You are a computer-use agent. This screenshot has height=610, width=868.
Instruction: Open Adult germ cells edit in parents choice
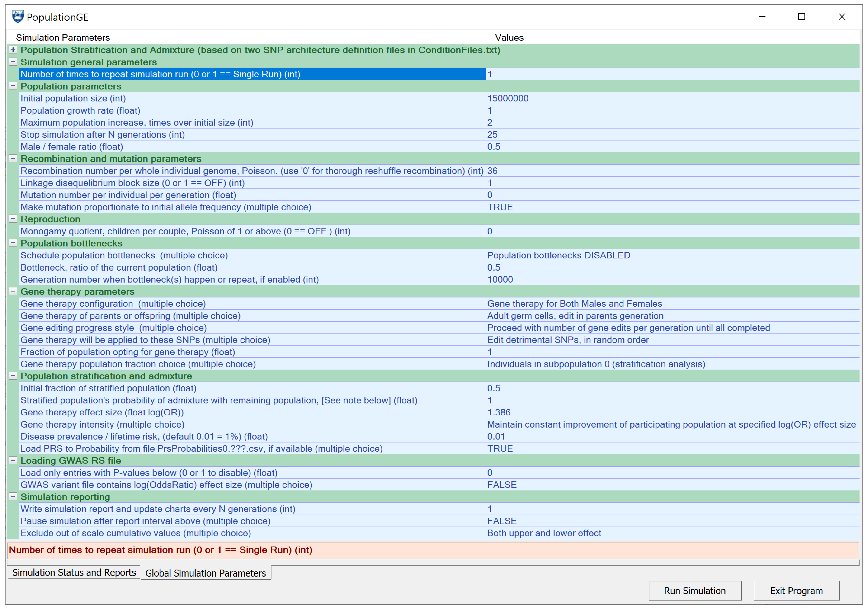pos(673,316)
